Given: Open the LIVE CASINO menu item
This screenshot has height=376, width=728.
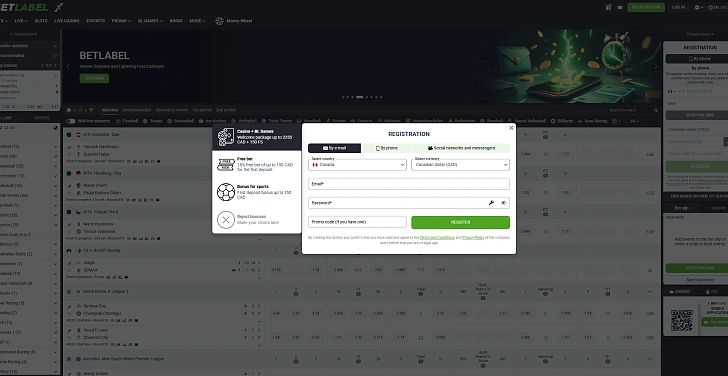Looking at the screenshot, I should pos(67,21).
